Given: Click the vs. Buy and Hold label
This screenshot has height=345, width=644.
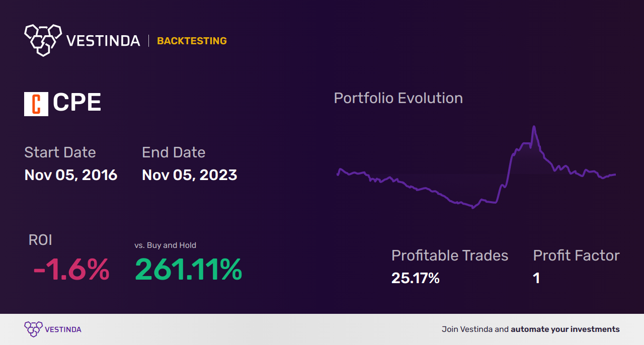Looking at the screenshot, I should pos(165,245).
